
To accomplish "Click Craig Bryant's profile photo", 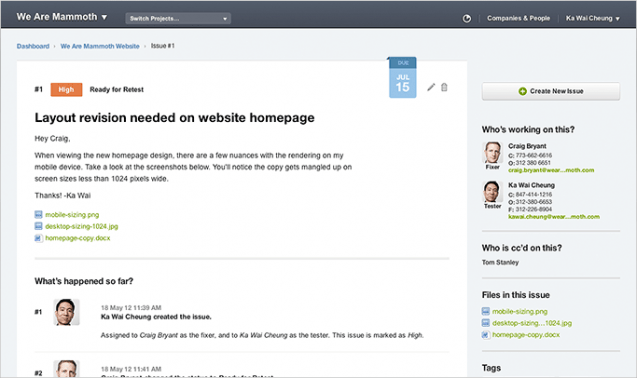I will (492, 153).
